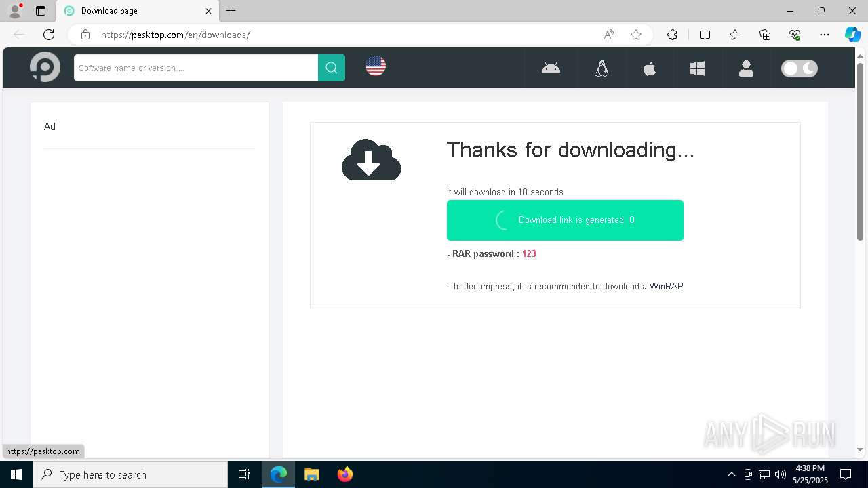Open the Linux penguin category
The width and height of the screenshot is (868, 488).
point(601,68)
